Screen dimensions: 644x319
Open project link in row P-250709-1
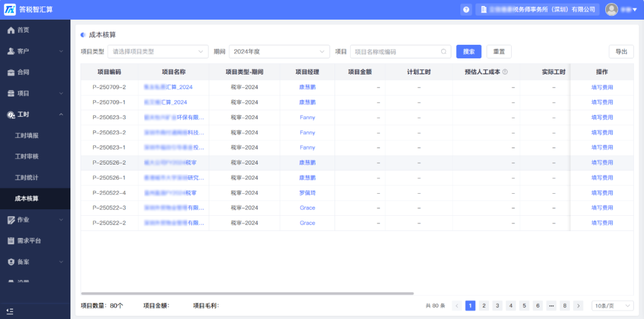coord(165,102)
